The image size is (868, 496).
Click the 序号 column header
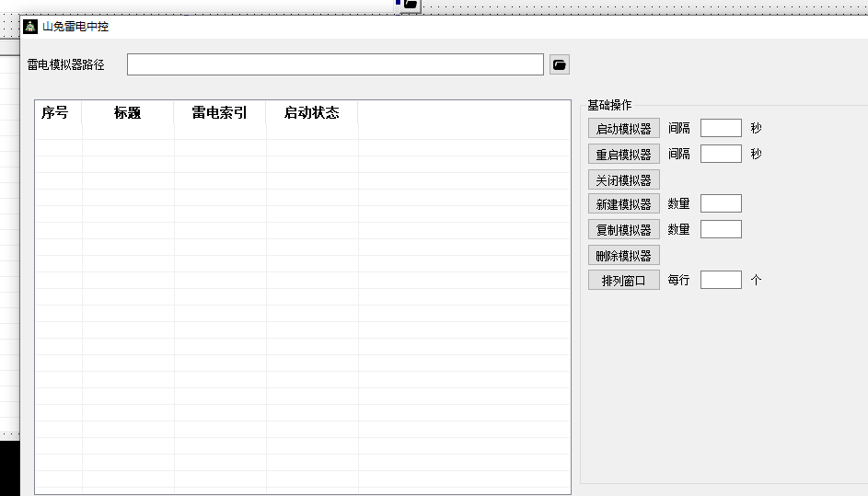coord(58,113)
